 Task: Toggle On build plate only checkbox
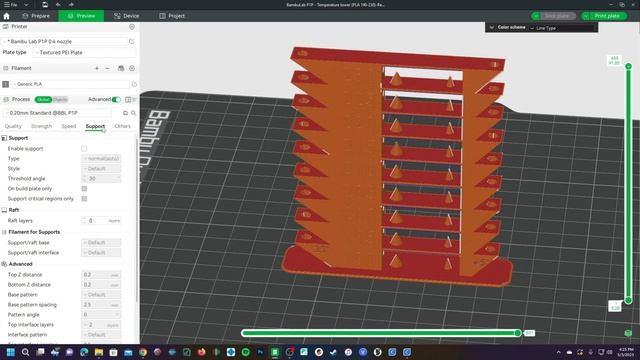(x=84, y=189)
